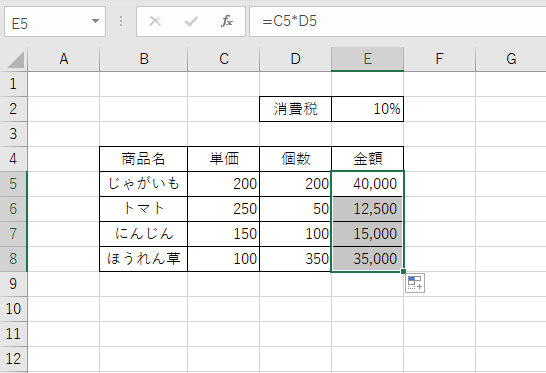The image size is (546, 373).
Task: Confirm formula entry with checkmark icon
Action: point(191,22)
